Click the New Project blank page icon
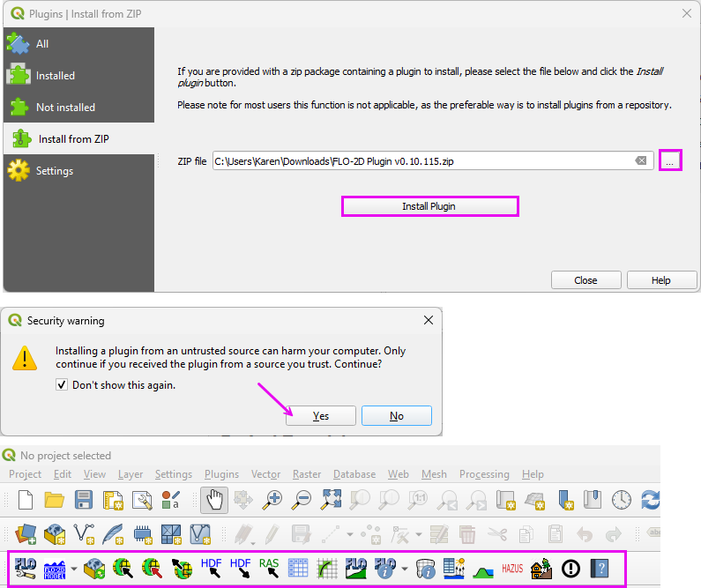Viewport: 701px width, 588px height. [x=26, y=500]
